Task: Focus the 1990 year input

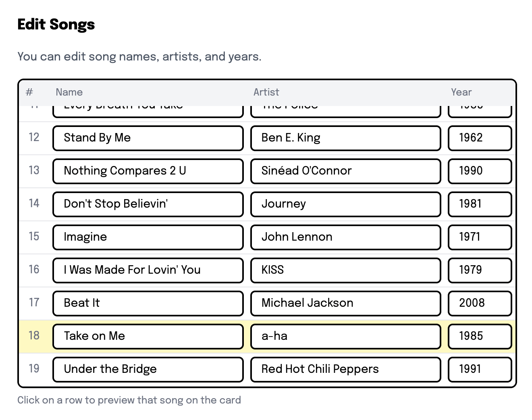Action: [479, 171]
